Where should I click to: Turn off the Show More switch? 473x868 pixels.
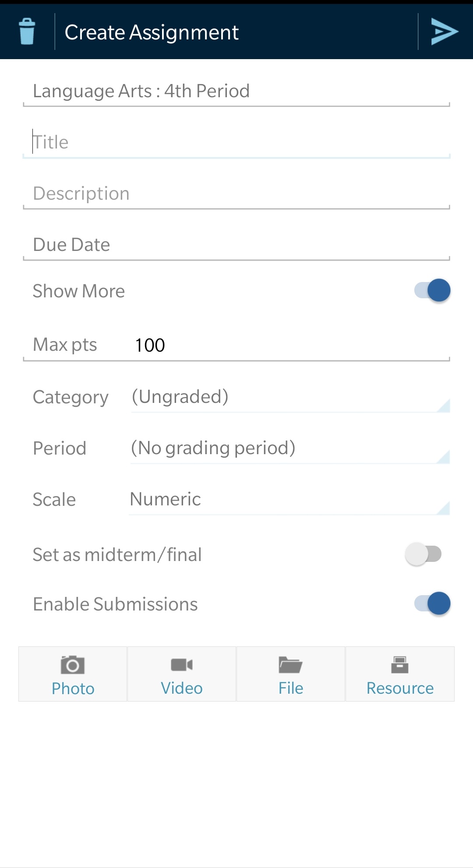432,290
